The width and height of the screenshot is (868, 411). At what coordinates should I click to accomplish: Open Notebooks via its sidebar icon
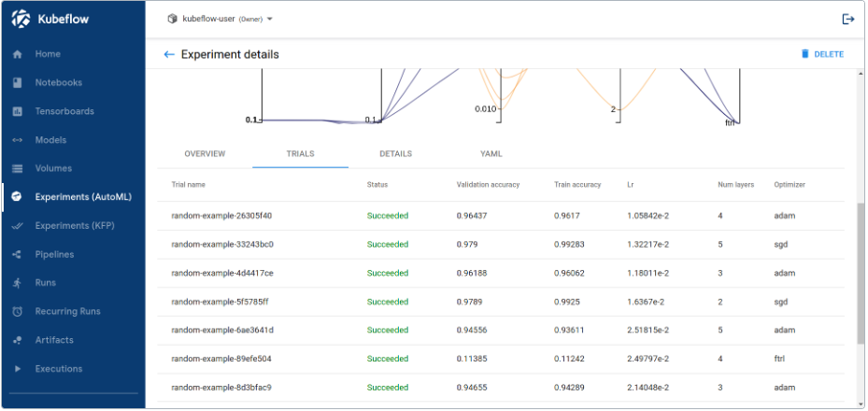17,83
